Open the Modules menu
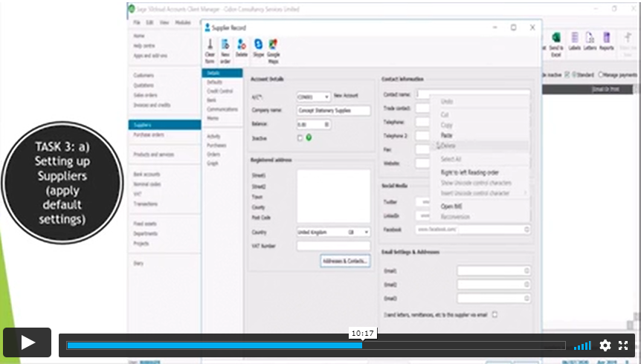The height and width of the screenshot is (364, 641). click(183, 22)
